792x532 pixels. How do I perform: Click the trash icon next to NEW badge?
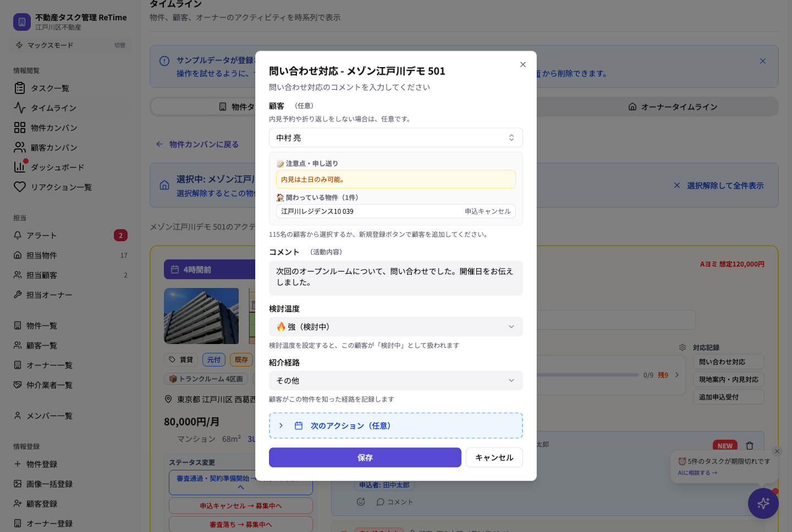(x=750, y=446)
